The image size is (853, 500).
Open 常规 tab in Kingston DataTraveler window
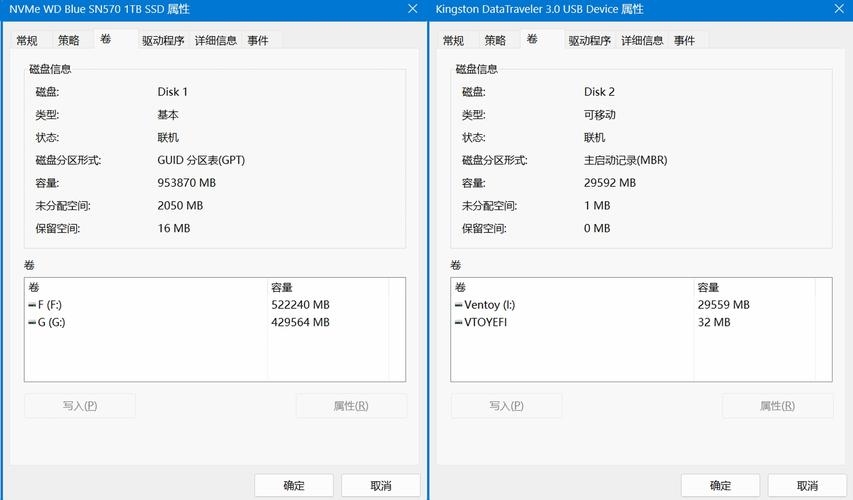click(453, 40)
